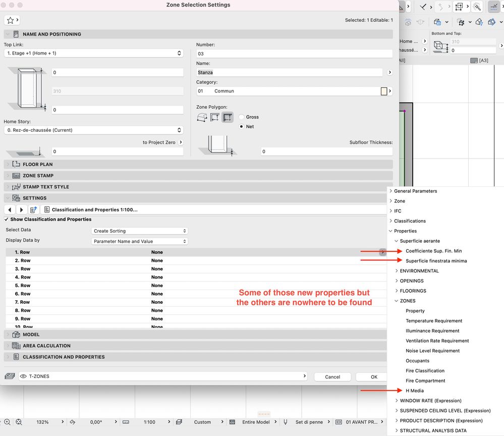The height and width of the screenshot is (436, 504).
Task: Click the Favorites star icon
Action: point(10,20)
